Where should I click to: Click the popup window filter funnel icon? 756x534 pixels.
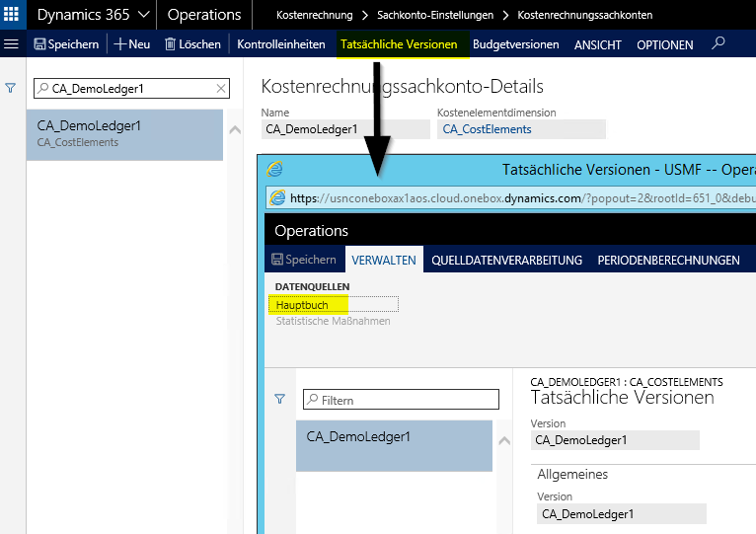pos(279,399)
